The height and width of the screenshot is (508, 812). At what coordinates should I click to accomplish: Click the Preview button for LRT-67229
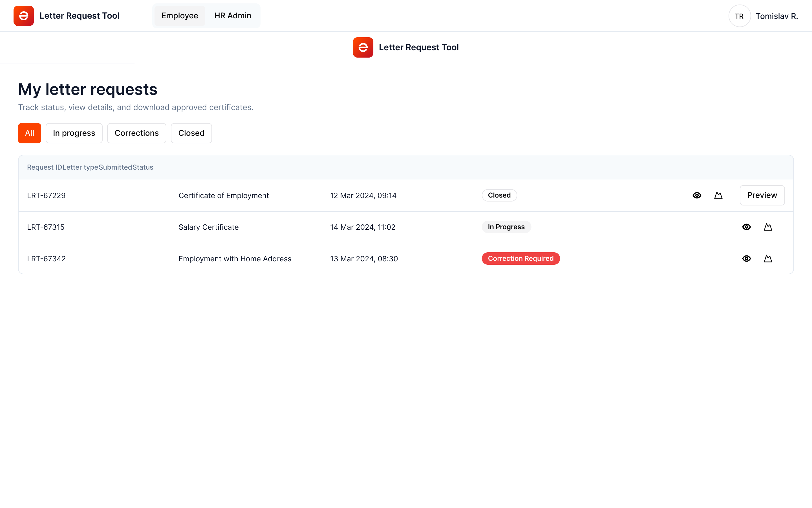[x=762, y=195]
